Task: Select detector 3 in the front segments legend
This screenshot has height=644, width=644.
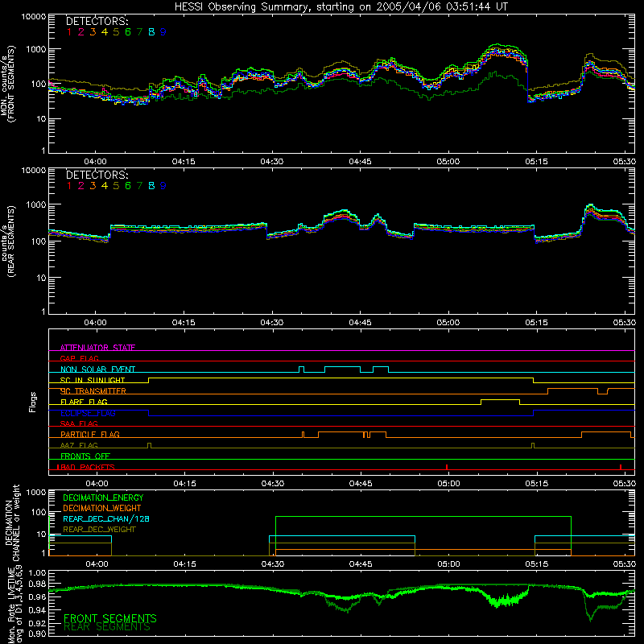Action: click(x=93, y=32)
